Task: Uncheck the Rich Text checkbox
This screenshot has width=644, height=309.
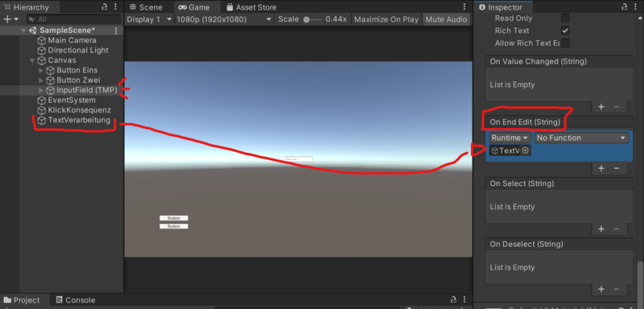Action: coord(566,31)
